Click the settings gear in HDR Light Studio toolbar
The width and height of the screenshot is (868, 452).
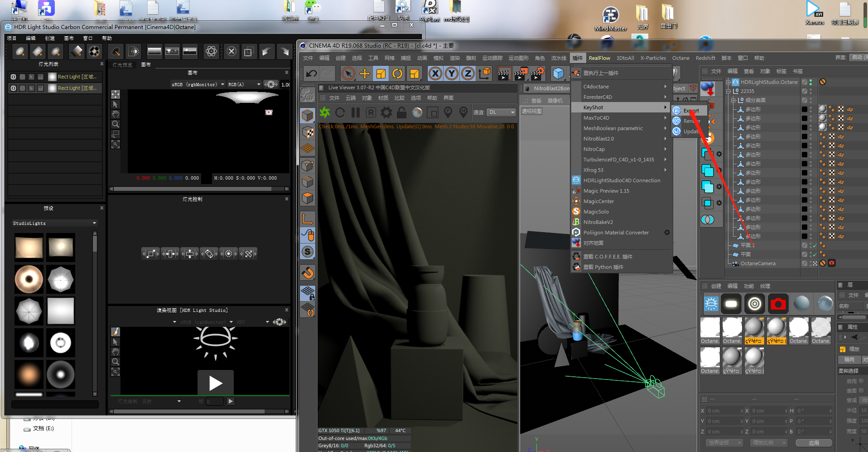[211, 51]
